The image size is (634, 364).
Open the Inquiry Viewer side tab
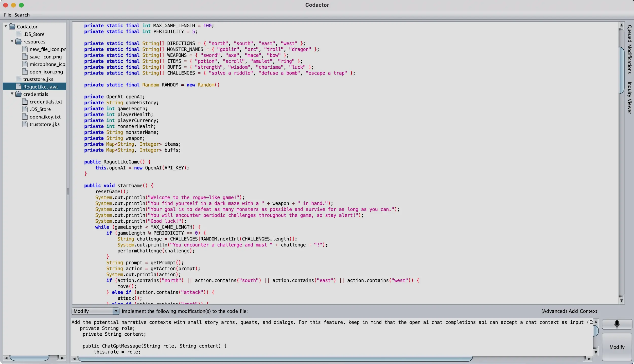(x=629, y=98)
